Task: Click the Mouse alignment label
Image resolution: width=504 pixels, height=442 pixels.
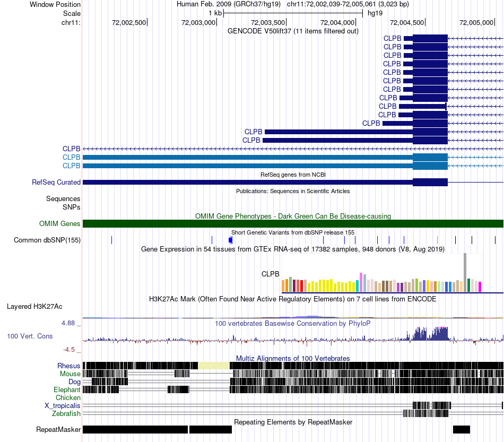Action: click(x=70, y=374)
